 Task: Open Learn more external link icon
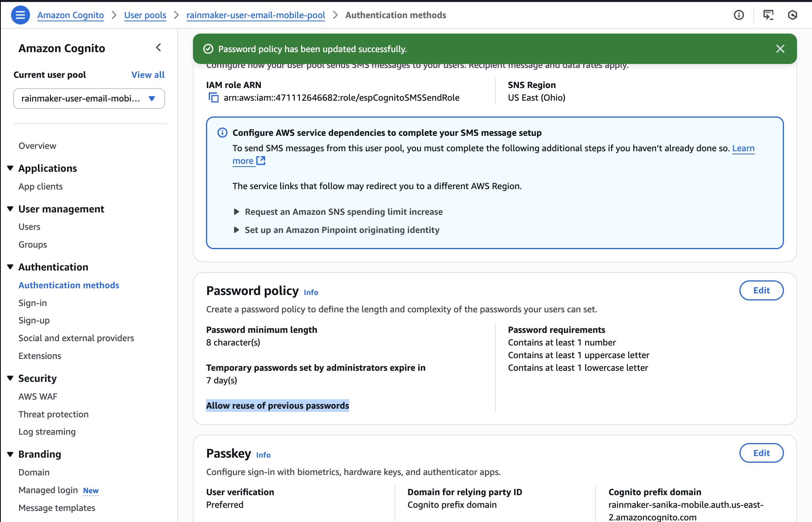click(x=261, y=161)
